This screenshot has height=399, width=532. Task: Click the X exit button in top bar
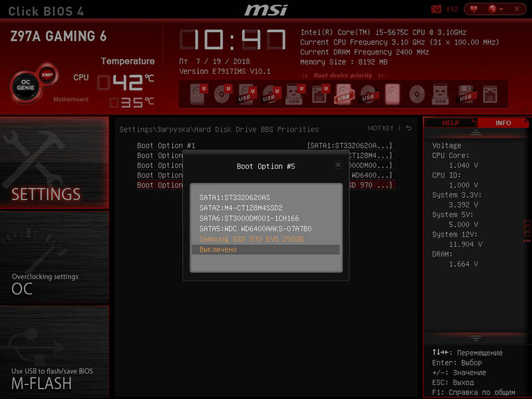[517, 9]
